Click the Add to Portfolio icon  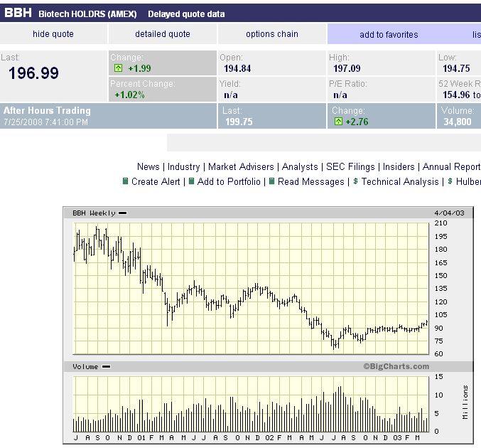pos(192,182)
